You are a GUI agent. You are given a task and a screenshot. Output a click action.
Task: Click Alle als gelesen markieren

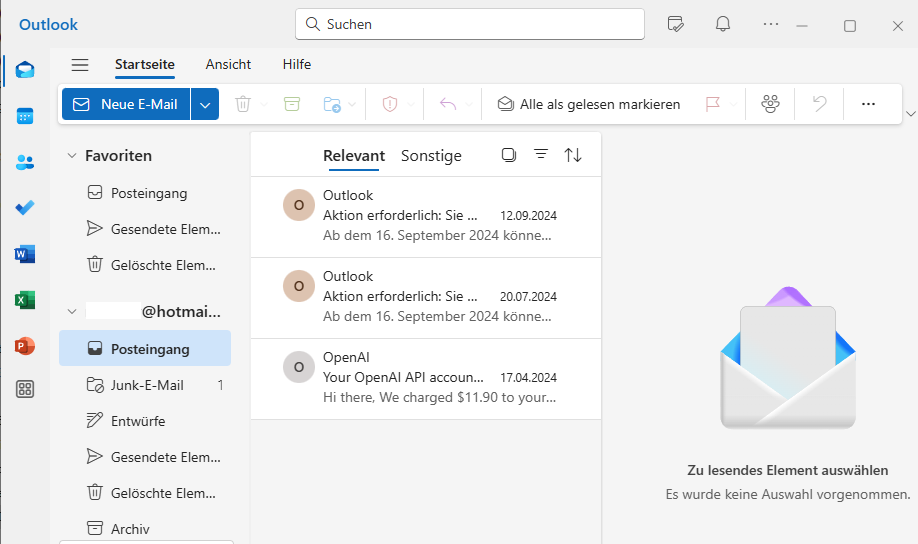point(589,104)
